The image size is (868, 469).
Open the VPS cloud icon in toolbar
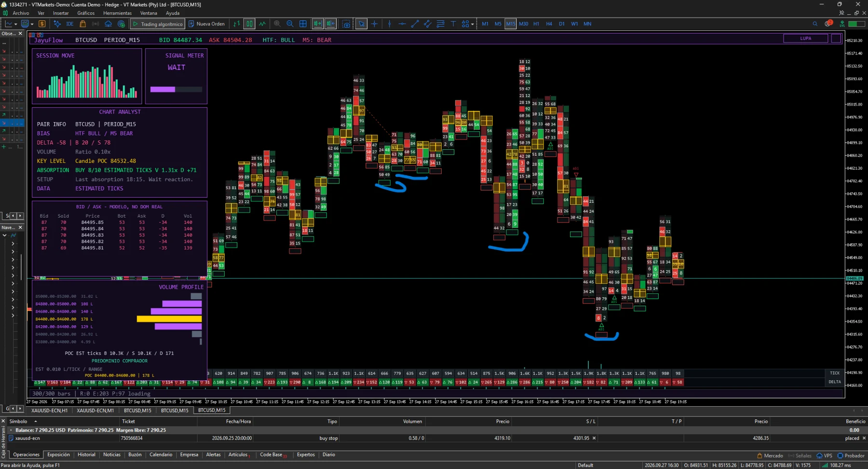tap(108, 24)
